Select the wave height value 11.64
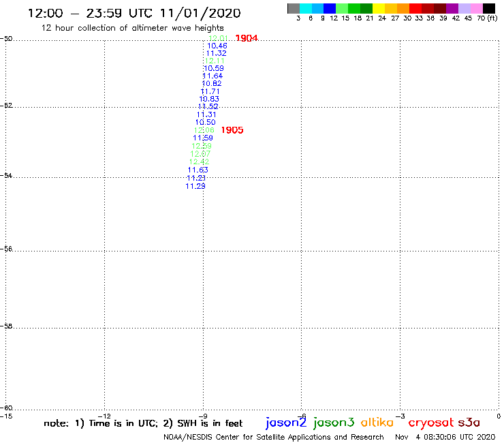 (x=212, y=76)
